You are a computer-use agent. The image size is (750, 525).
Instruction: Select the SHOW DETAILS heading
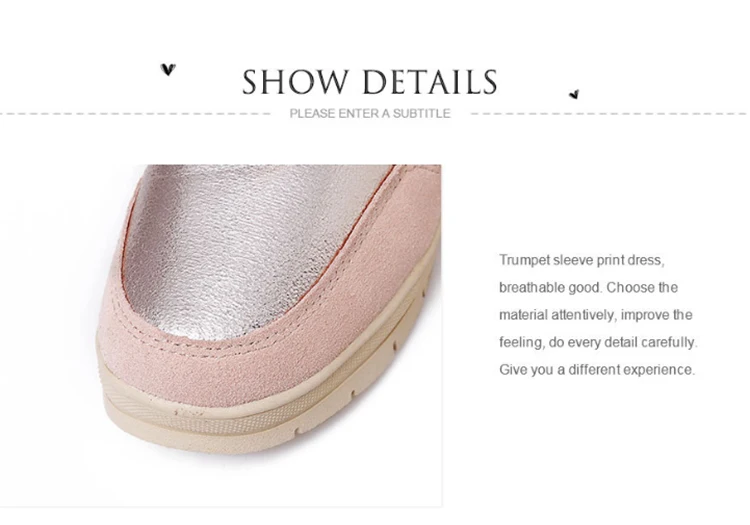(x=370, y=82)
